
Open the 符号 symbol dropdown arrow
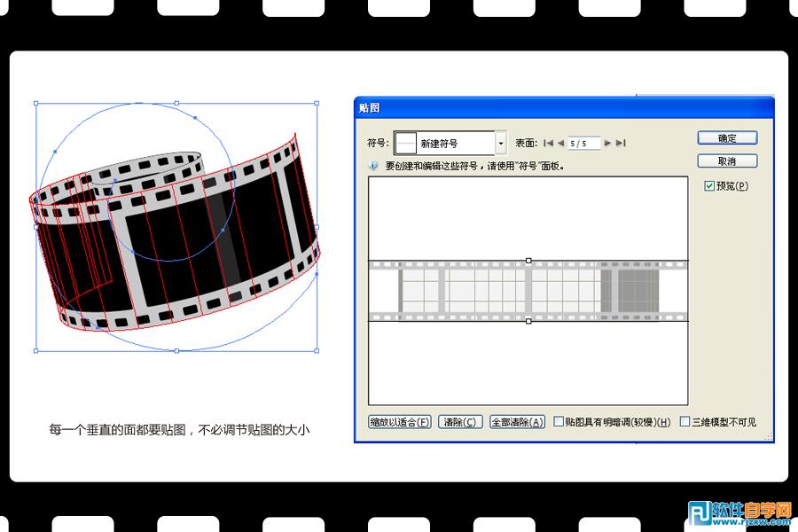(501, 143)
